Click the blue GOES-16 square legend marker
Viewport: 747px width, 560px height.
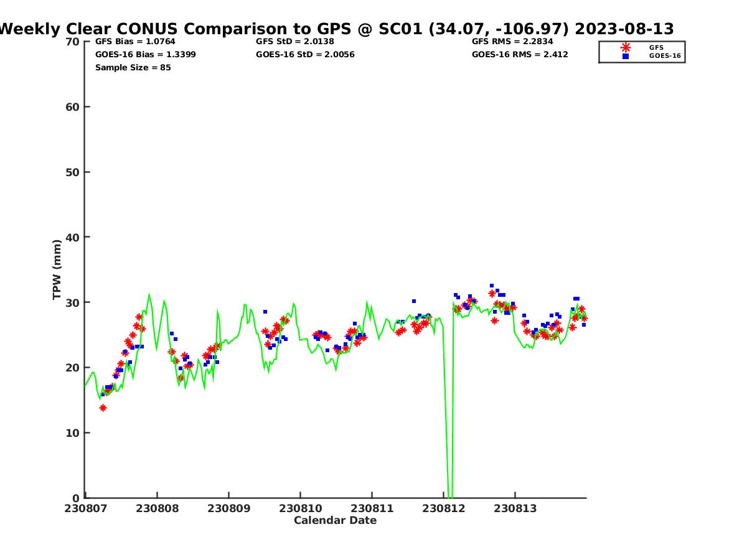point(625,56)
